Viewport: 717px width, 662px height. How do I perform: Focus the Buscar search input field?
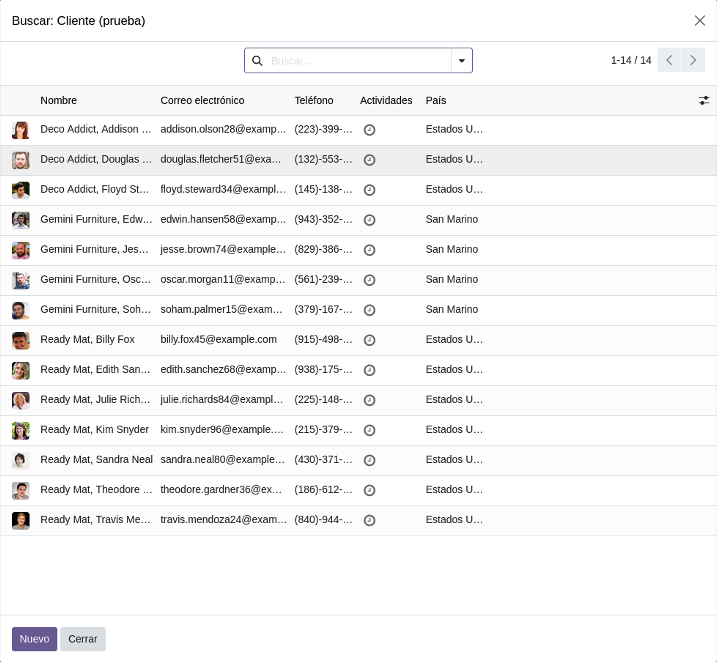(x=358, y=61)
